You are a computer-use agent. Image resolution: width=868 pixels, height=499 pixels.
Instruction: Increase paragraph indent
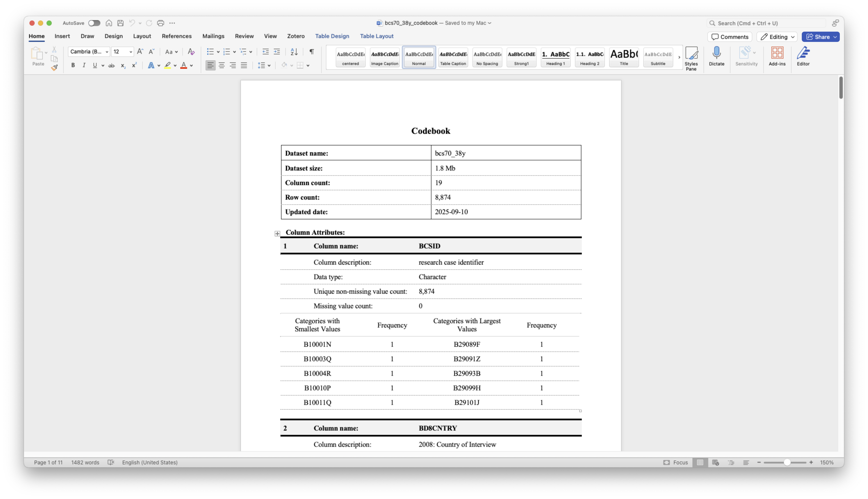pyautogui.click(x=277, y=52)
